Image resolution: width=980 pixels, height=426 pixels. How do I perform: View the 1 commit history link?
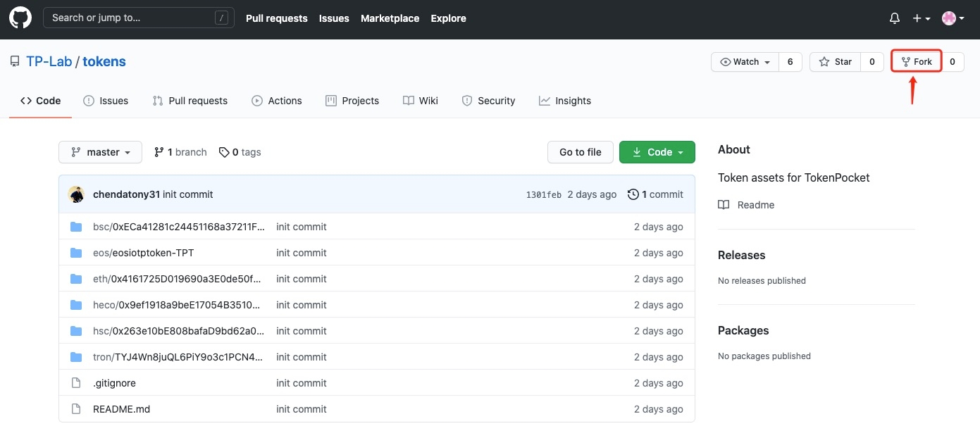[655, 194]
